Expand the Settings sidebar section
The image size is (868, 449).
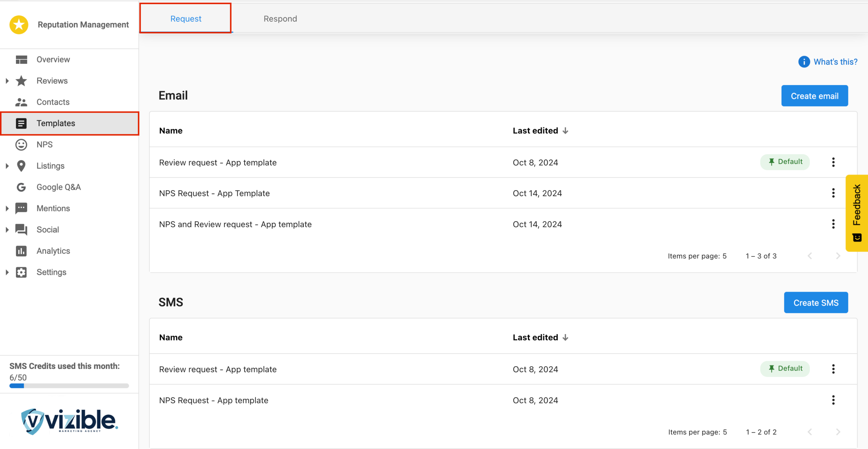pyautogui.click(x=7, y=272)
